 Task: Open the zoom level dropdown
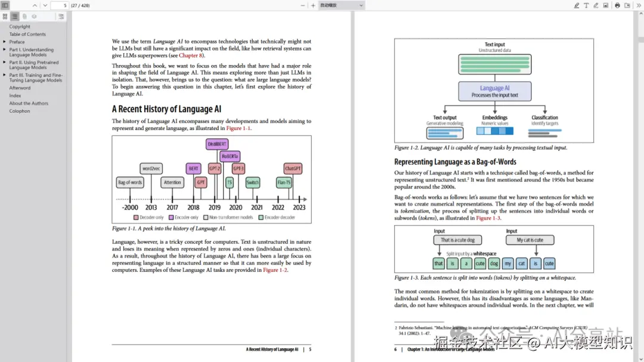[x=341, y=5]
